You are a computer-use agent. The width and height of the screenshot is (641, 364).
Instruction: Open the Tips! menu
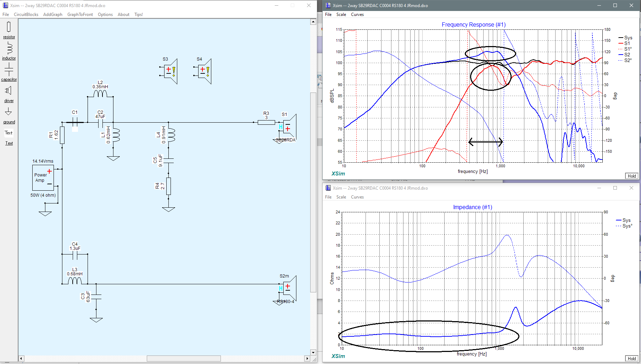[139, 15]
